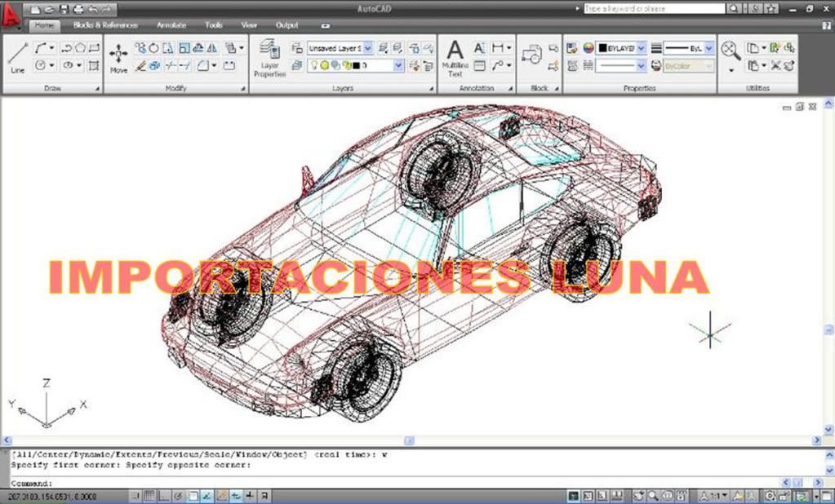Start the Multiline Text tool
This screenshot has height=504, width=835.
(455, 58)
